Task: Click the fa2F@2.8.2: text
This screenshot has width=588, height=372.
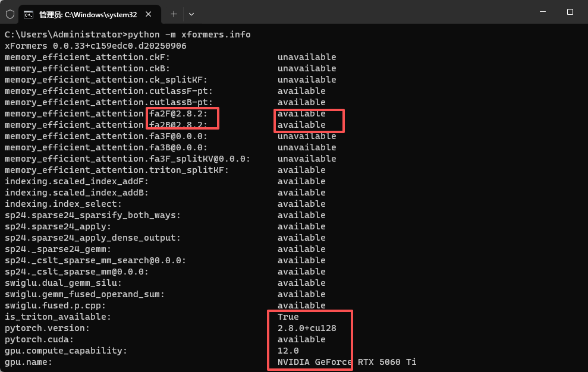Action: [x=178, y=114]
